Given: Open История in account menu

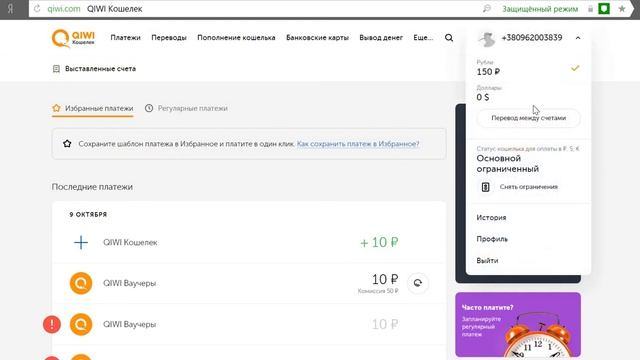Looking at the screenshot, I should (491, 218).
